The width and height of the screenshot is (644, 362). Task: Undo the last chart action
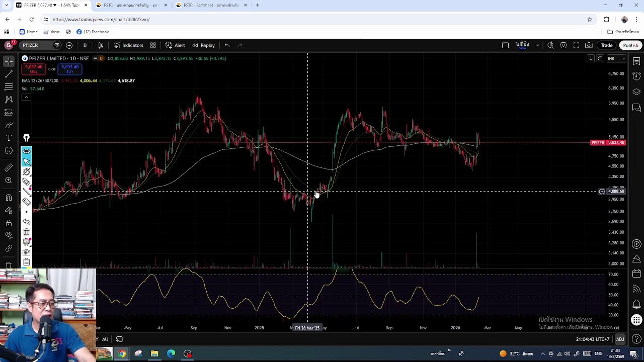click(227, 45)
